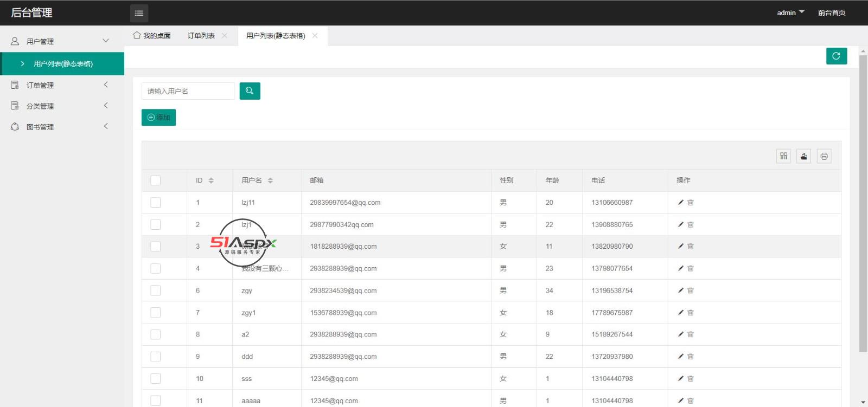Image resolution: width=868 pixels, height=407 pixels.
Task: Delete user ddd with trash icon
Action: [x=691, y=357]
